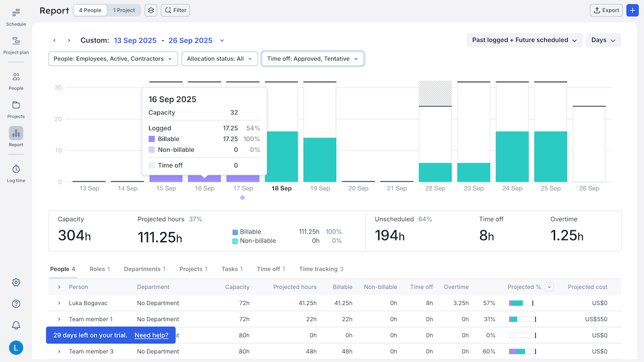Expand Luka Bogavac's row

(x=59, y=303)
